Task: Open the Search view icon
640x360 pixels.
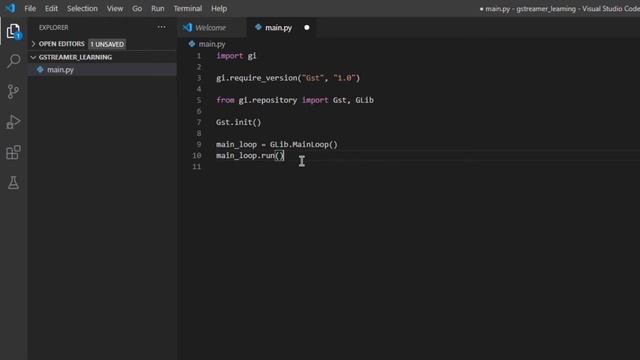Action: tap(13, 61)
